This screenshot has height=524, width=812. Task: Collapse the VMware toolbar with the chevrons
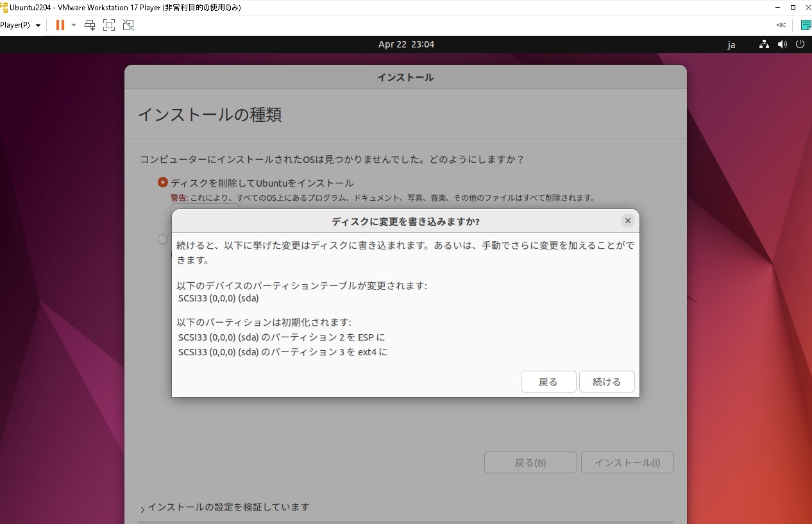point(781,24)
